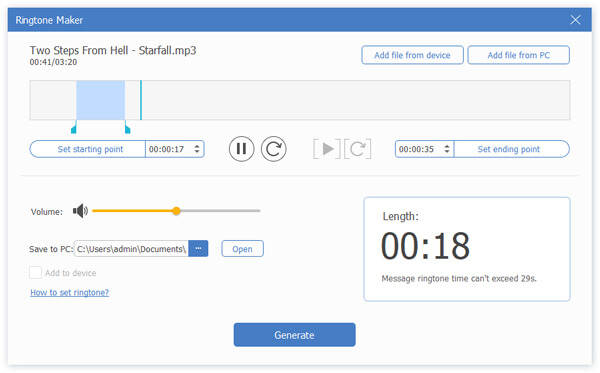Play the selected segment bracket icon
Screen dimensions: 600x373
327,149
